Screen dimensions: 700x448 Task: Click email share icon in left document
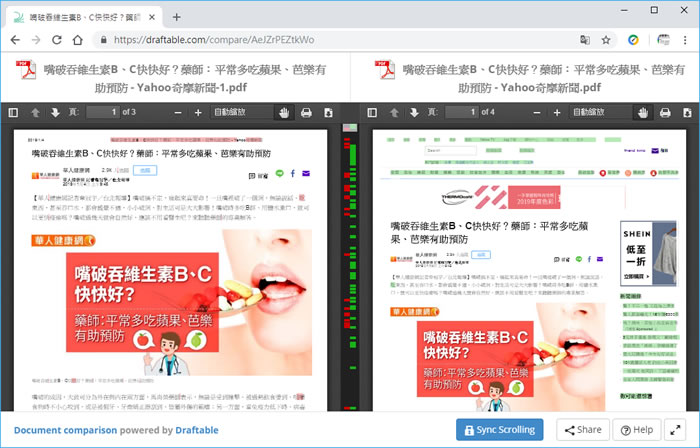pyautogui.click(x=306, y=173)
